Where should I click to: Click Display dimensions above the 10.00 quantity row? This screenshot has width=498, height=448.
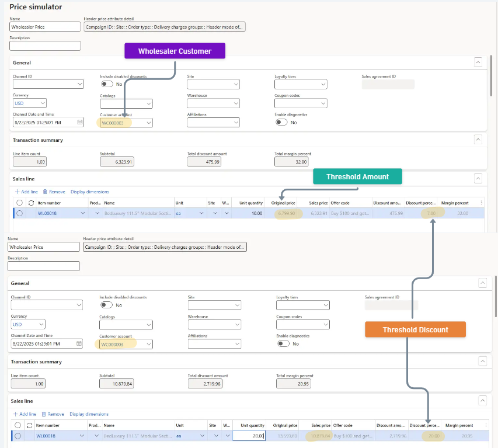[89, 192]
